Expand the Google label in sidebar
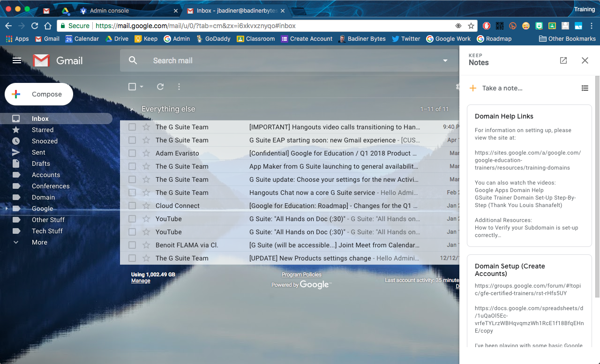600x364 pixels. click(6, 208)
